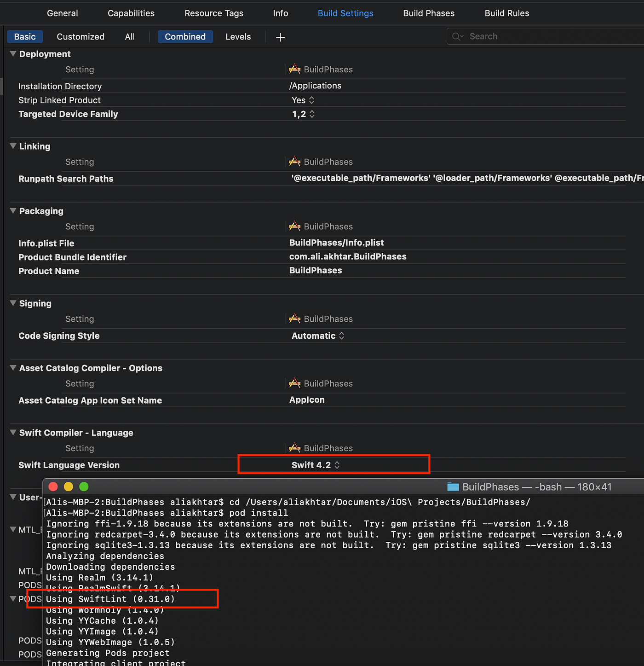Open Resource Tags tab
The height and width of the screenshot is (666, 644).
click(x=214, y=13)
